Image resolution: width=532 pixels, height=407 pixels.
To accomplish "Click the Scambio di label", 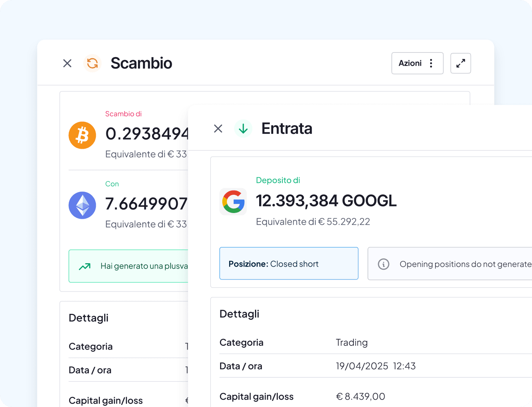I will tap(123, 114).
